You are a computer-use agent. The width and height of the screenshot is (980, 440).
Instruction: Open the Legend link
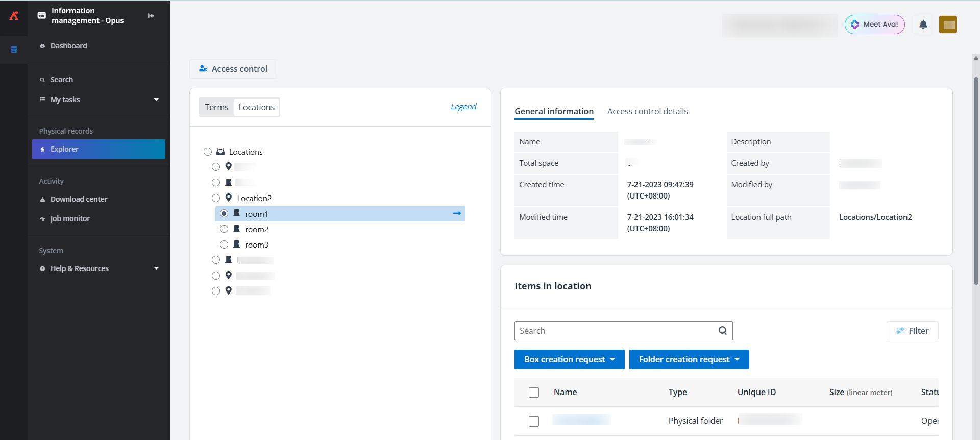click(x=463, y=106)
